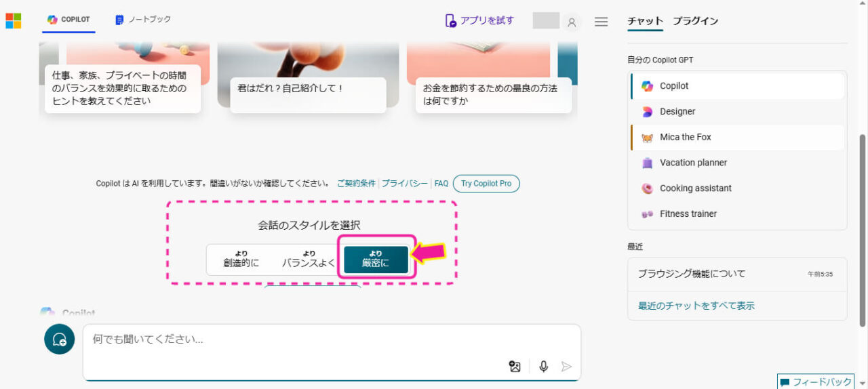Viewport: 868px width, 389px height.
Task: Select the より厳密に conversation style
Action: [x=376, y=260]
